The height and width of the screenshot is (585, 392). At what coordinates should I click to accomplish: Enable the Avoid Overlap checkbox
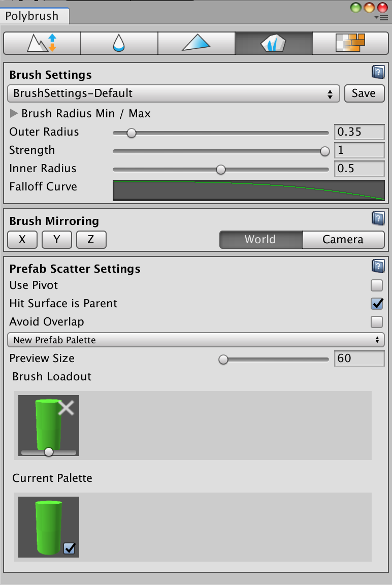tap(377, 321)
